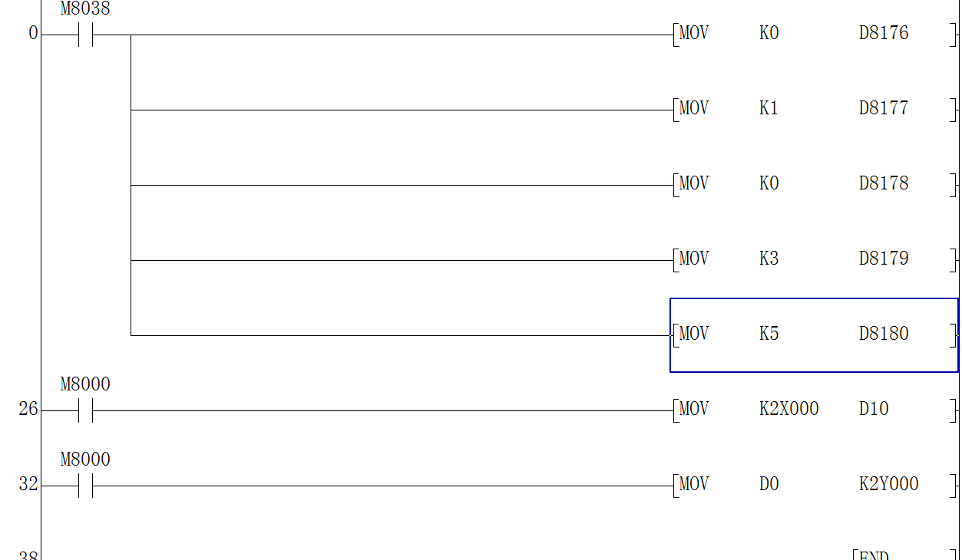Viewport: 962px width, 560px height.
Task: Select the MOV instruction writing to D8178
Action: (x=694, y=184)
